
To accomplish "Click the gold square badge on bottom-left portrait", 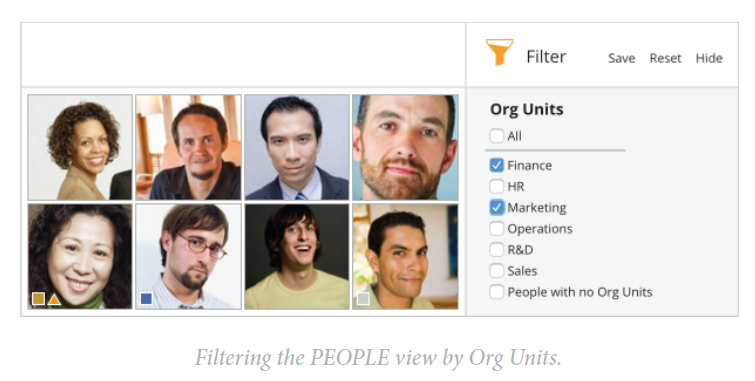I will tap(39, 299).
